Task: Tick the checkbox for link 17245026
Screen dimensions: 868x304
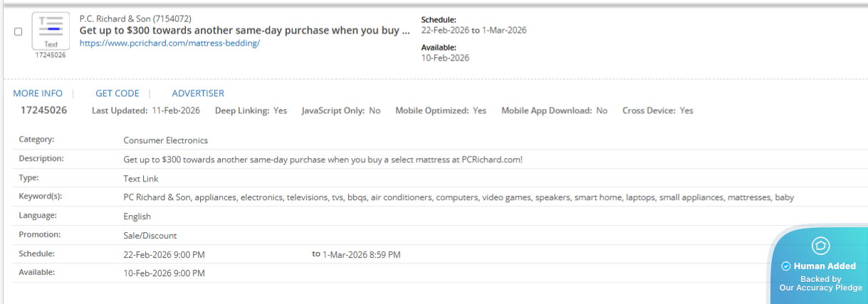Action: tap(19, 32)
